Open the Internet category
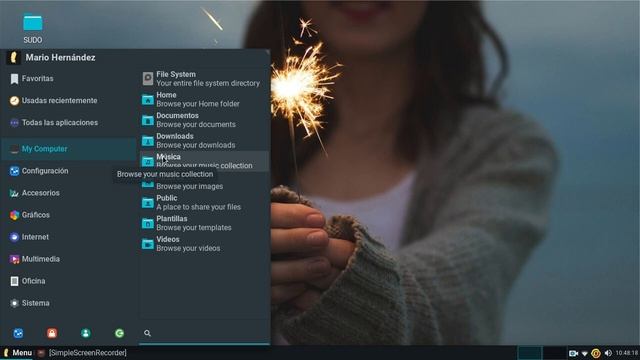The width and height of the screenshot is (640, 360). pyautogui.click(x=69, y=237)
